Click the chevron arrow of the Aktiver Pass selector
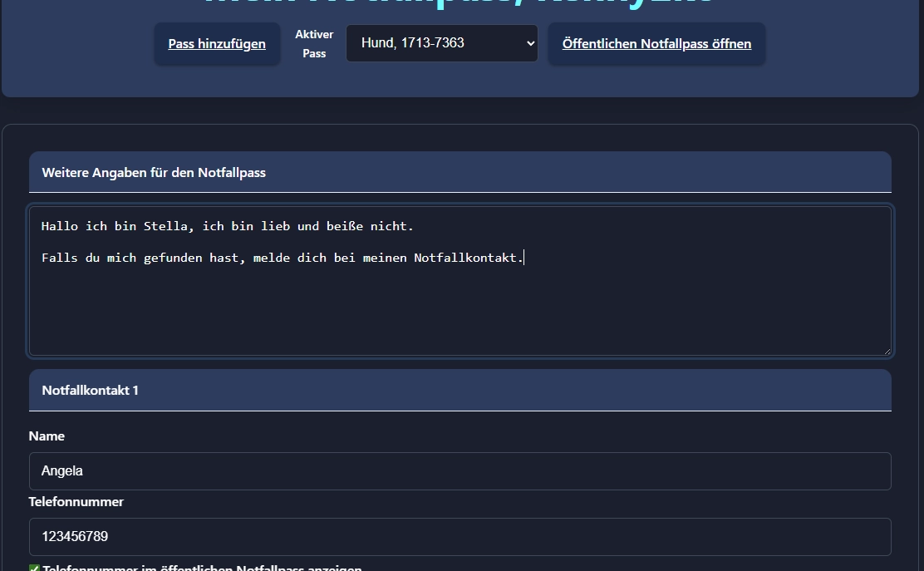924x571 pixels. [x=531, y=43]
